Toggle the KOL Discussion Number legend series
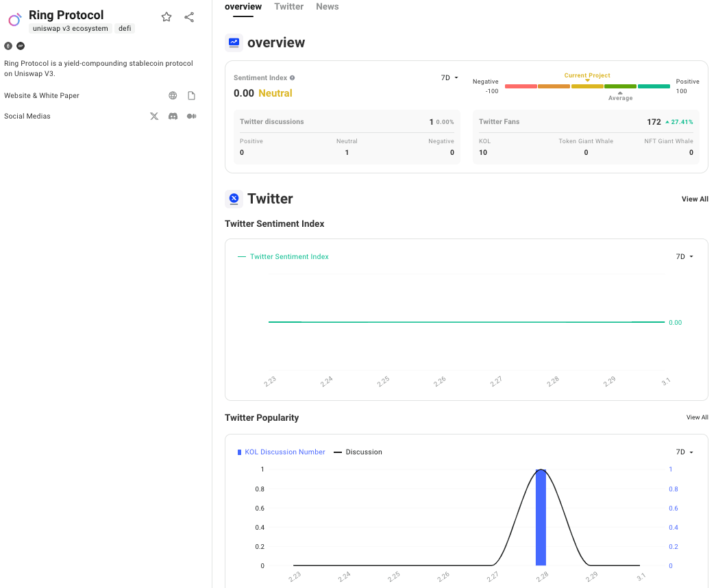 pos(281,452)
